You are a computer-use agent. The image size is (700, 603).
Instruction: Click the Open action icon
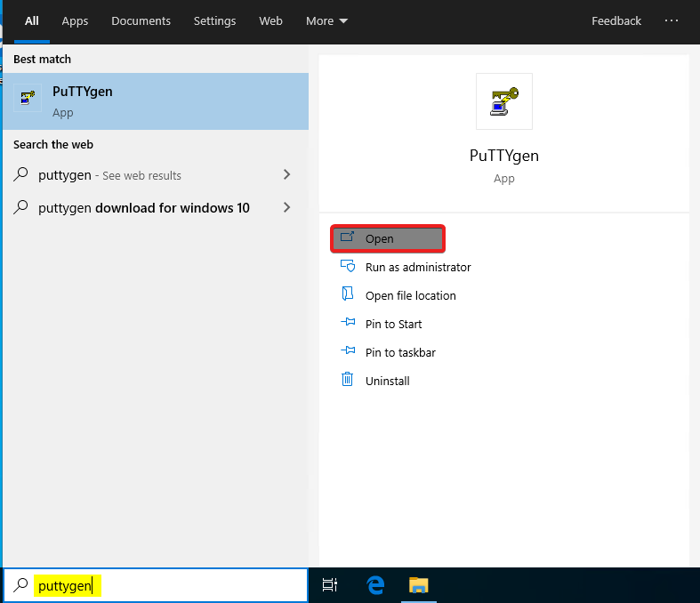[347, 237]
